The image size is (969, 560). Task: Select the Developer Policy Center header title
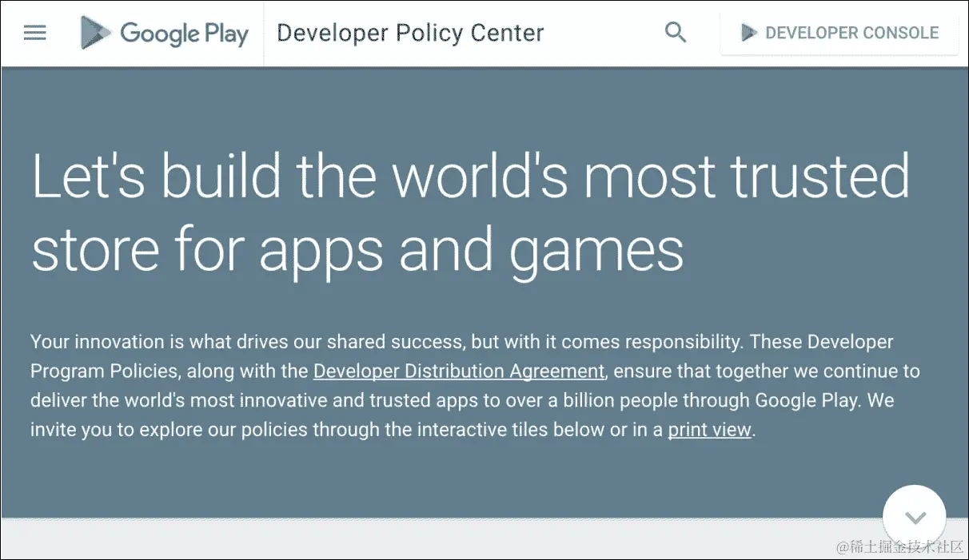(409, 33)
